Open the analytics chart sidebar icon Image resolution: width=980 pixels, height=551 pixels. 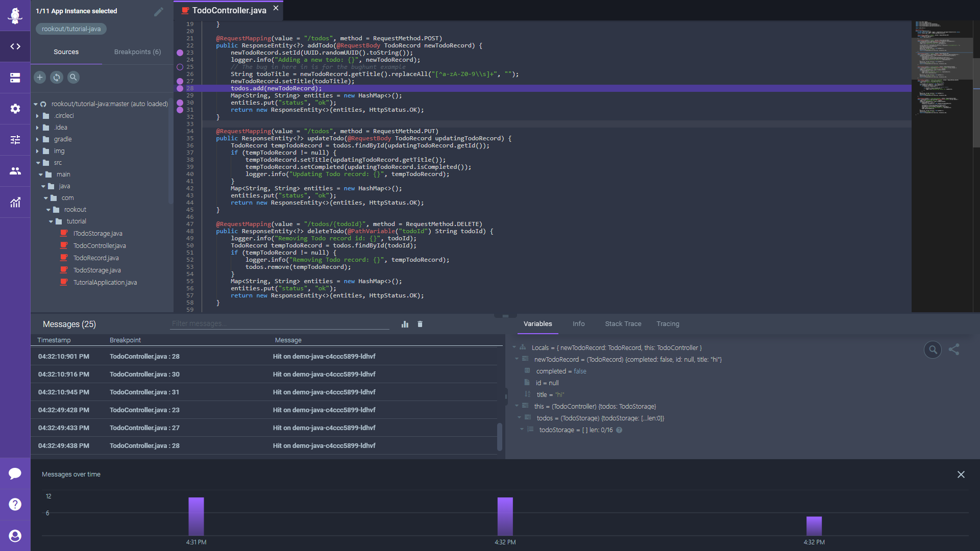(x=15, y=202)
